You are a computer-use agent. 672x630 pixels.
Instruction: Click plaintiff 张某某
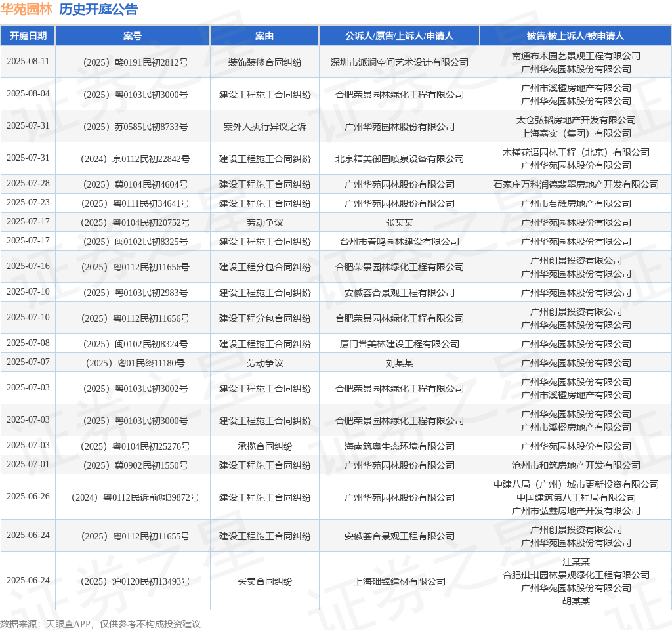pyautogui.click(x=400, y=223)
